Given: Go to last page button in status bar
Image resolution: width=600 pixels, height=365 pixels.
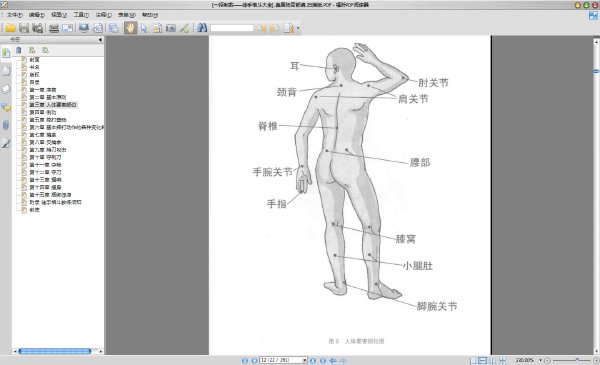Looking at the screenshot, I should point(323,360).
